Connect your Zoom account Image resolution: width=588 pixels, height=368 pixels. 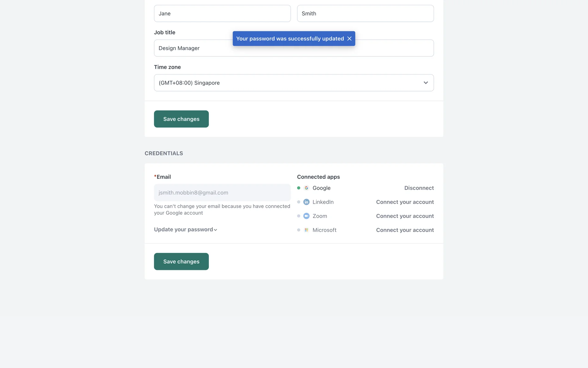(405, 216)
